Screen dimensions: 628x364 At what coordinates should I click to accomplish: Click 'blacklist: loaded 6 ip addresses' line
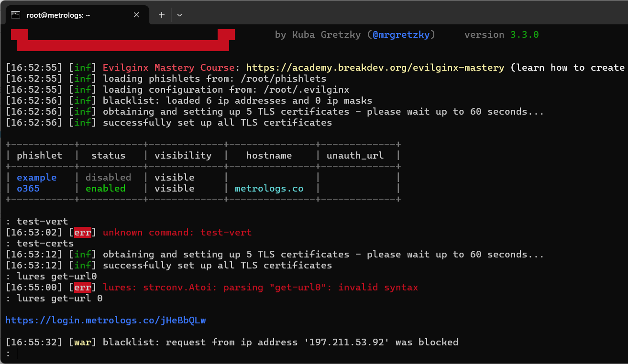188,100
